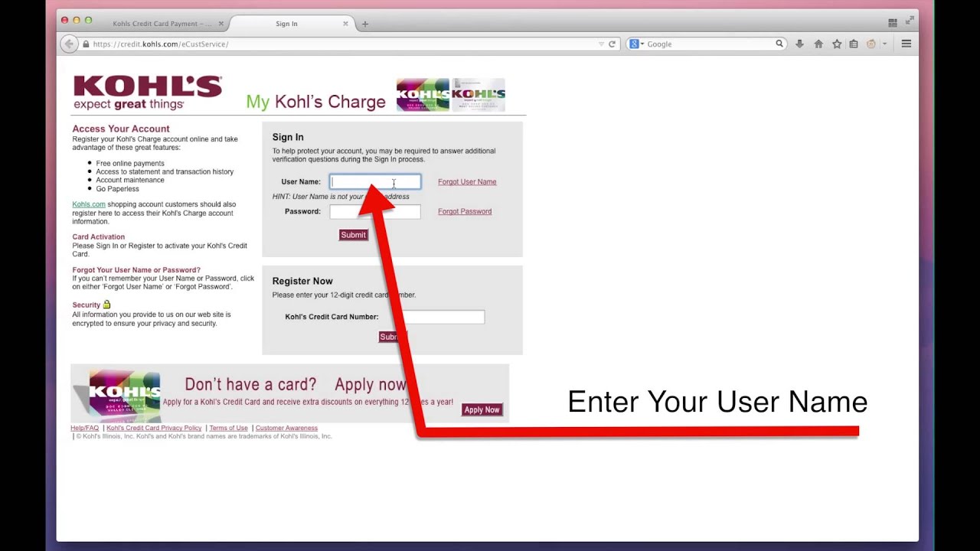Switch to the Kohls Credit Card Payment tab
Screen dimensions: 980x551
click(x=163, y=24)
